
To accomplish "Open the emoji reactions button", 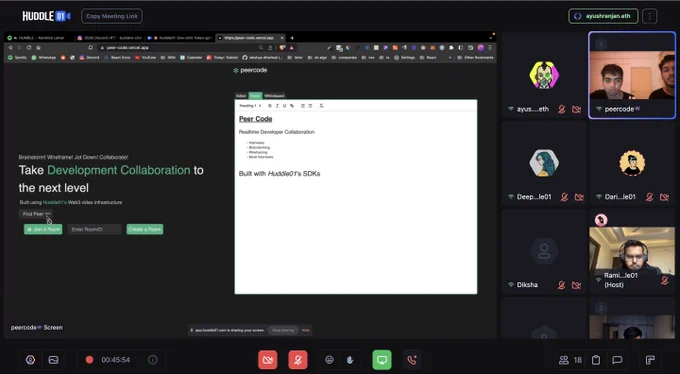I will click(x=330, y=360).
